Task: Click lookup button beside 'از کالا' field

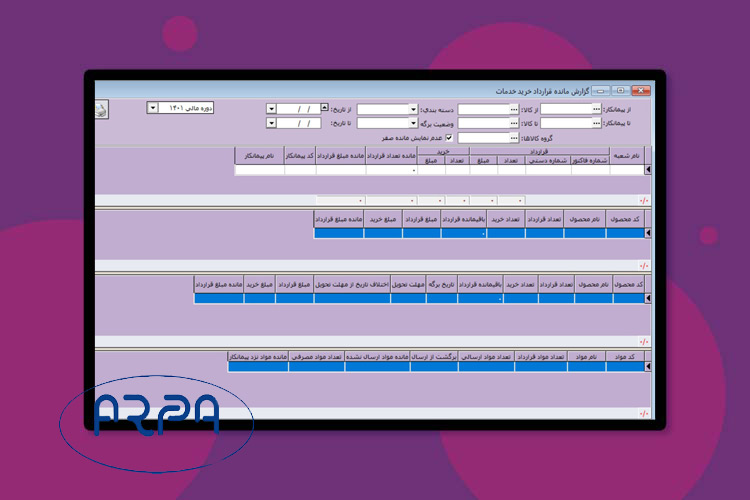Action: click(514, 109)
